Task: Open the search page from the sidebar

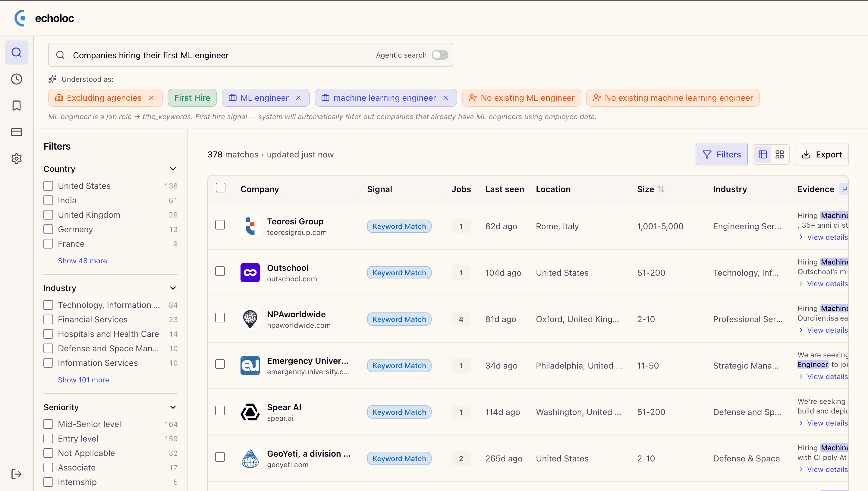Action: pos(17,52)
